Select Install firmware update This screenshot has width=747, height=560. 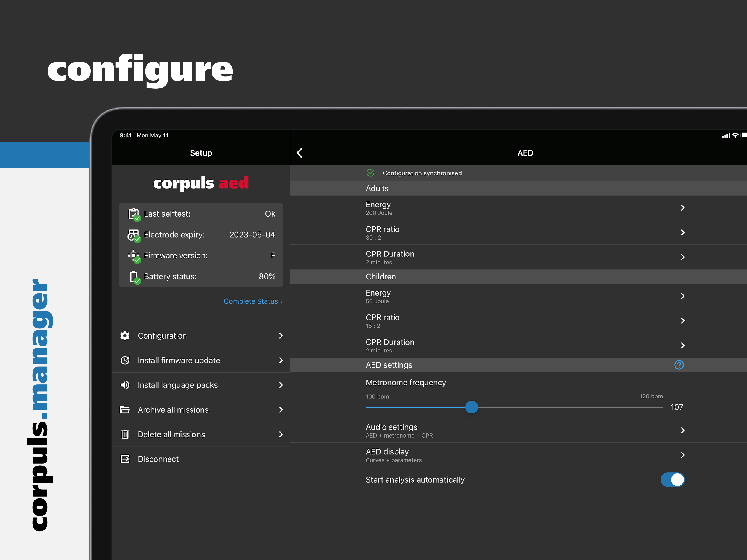[x=201, y=360]
